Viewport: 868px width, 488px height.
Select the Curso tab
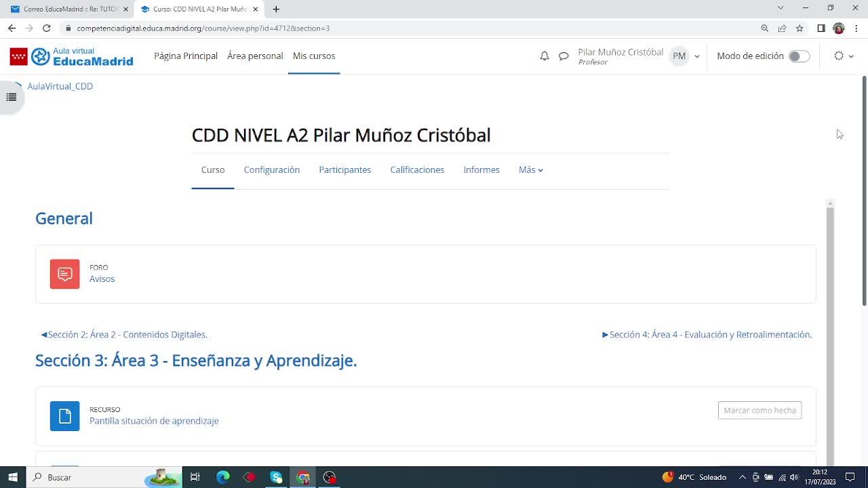click(213, 170)
